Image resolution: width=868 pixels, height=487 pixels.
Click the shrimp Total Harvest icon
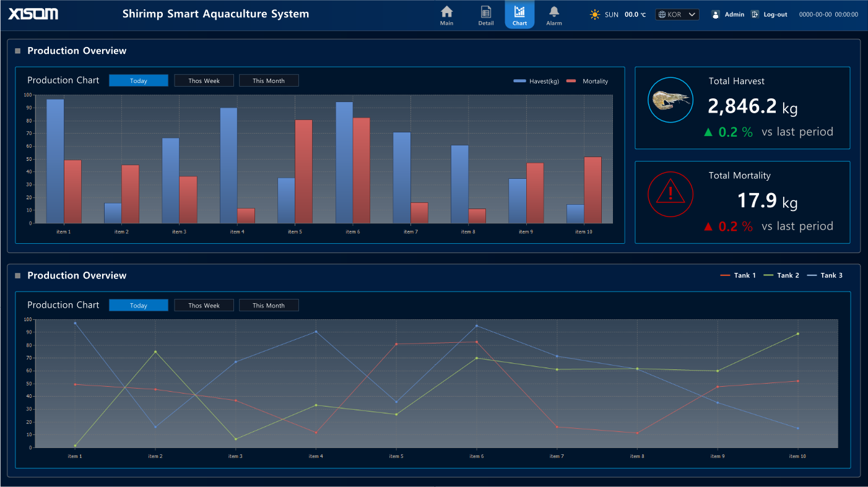pos(671,100)
